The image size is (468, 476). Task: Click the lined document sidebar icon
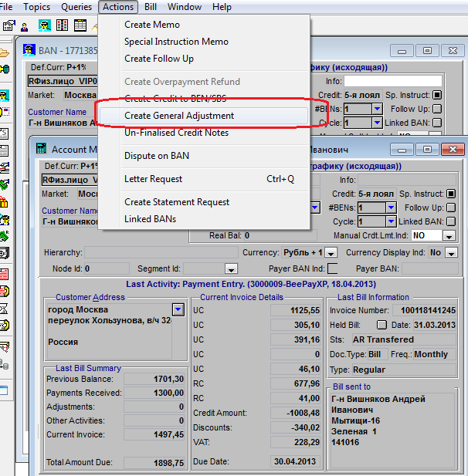tap(5, 150)
